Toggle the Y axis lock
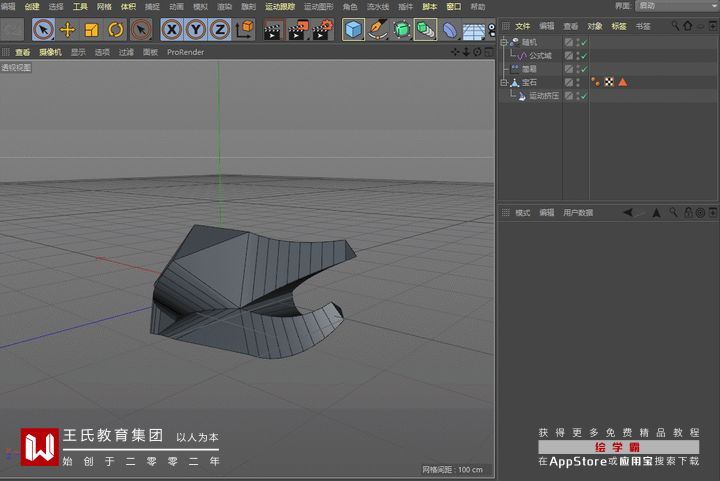The width and height of the screenshot is (720, 481). click(x=196, y=30)
